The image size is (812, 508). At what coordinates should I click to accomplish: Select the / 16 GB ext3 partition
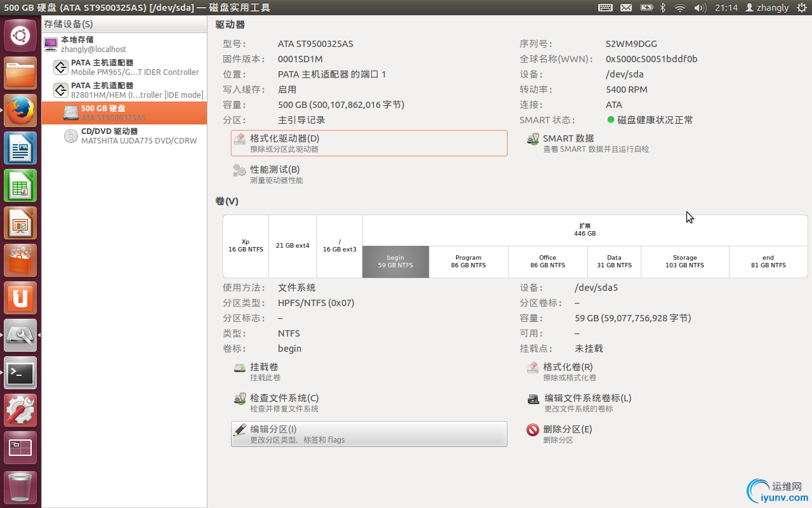340,246
